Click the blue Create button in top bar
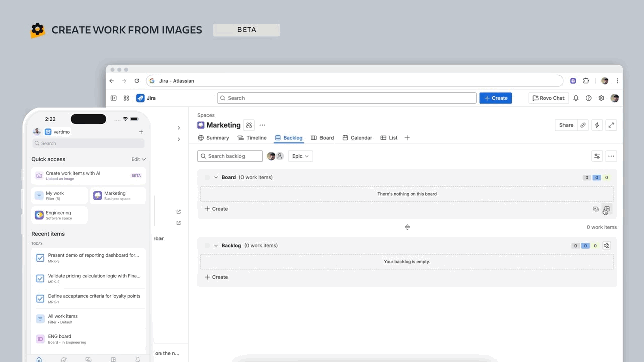Screen dimensions: 644x362 (x=496, y=98)
